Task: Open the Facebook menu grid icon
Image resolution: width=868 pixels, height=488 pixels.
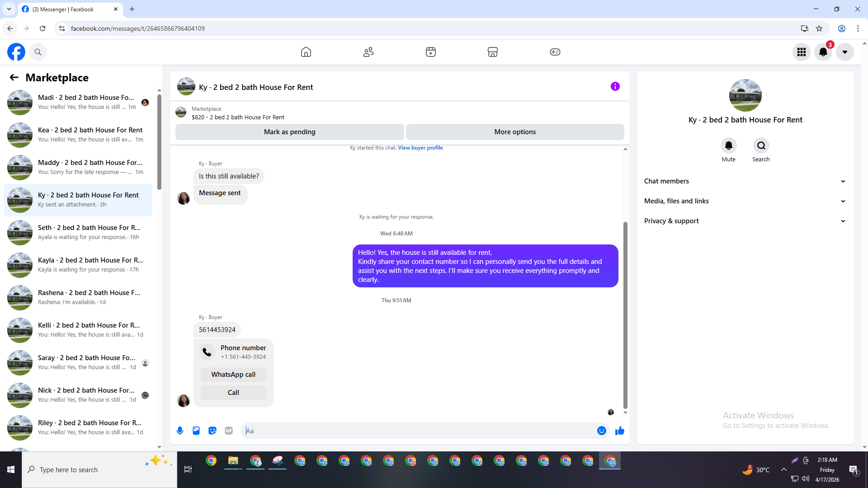Action: 802,52
